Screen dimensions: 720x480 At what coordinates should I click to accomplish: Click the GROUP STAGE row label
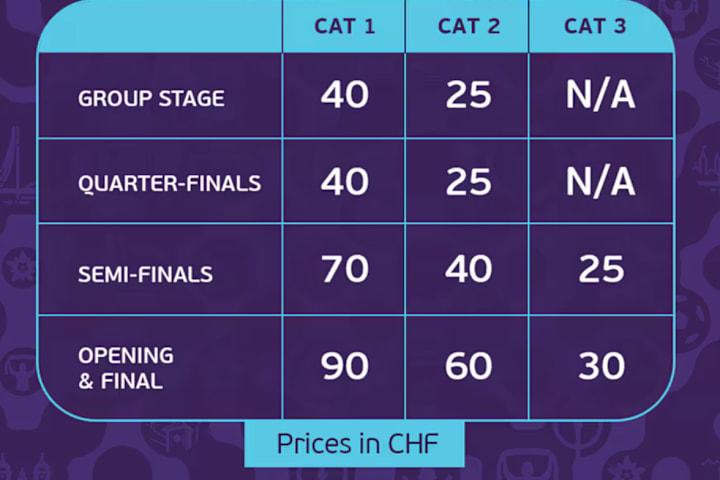(151, 98)
